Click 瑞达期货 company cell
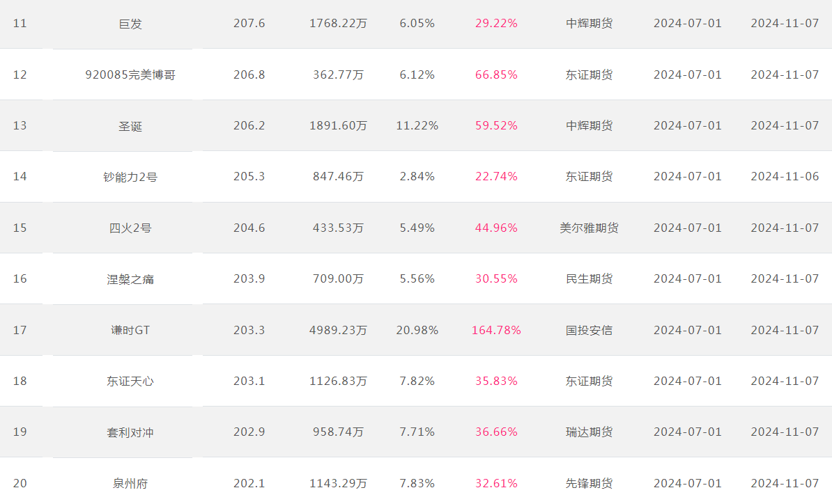Viewport: 832px width, 504px height. click(x=589, y=432)
